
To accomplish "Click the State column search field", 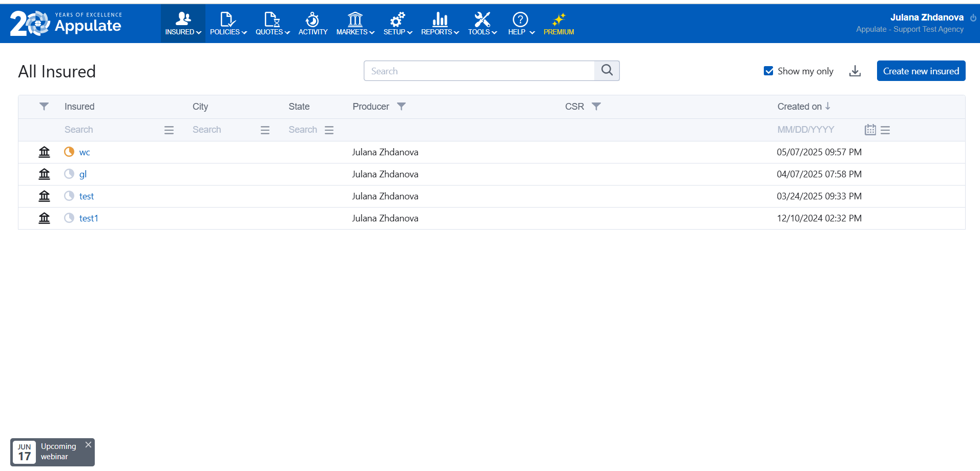I will tap(303, 130).
